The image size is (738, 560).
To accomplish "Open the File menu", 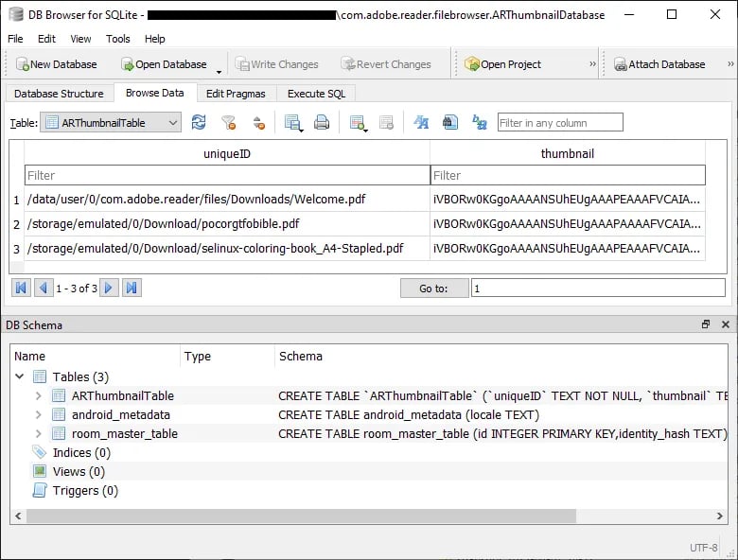I will click(x=15, y=39).
